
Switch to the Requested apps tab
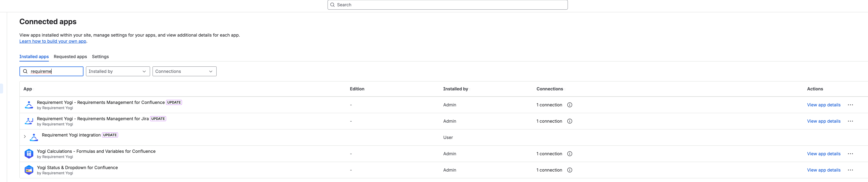click(x=70, y=57)
